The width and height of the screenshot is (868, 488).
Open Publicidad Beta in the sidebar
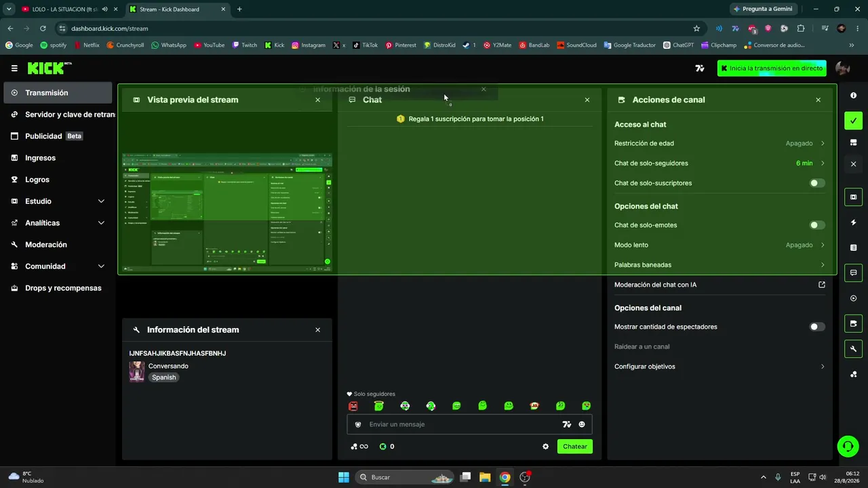click(58, 136)
